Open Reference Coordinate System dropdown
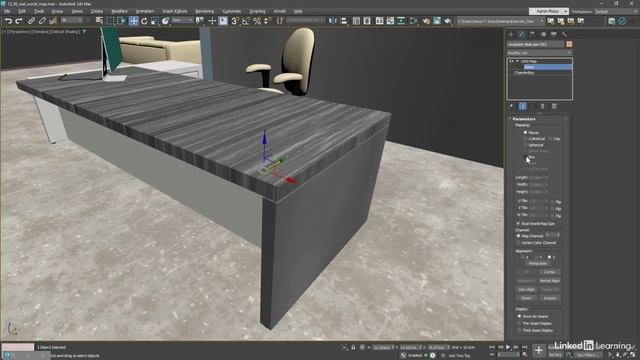Image resolution: width=640 pixels, height=360 pixels. (182, 20)
